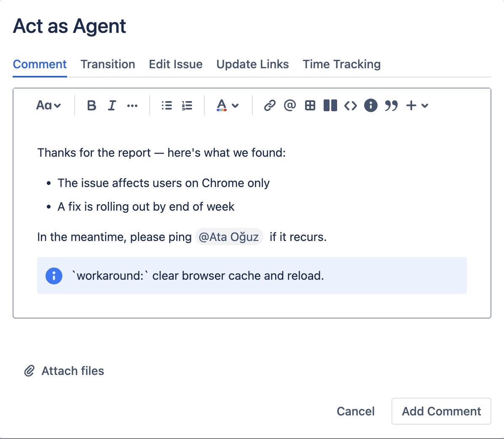Screen dimensions: 504x439
Task: Click the text 'In the meantime, please ping'
Action: [x=115, y=237]
